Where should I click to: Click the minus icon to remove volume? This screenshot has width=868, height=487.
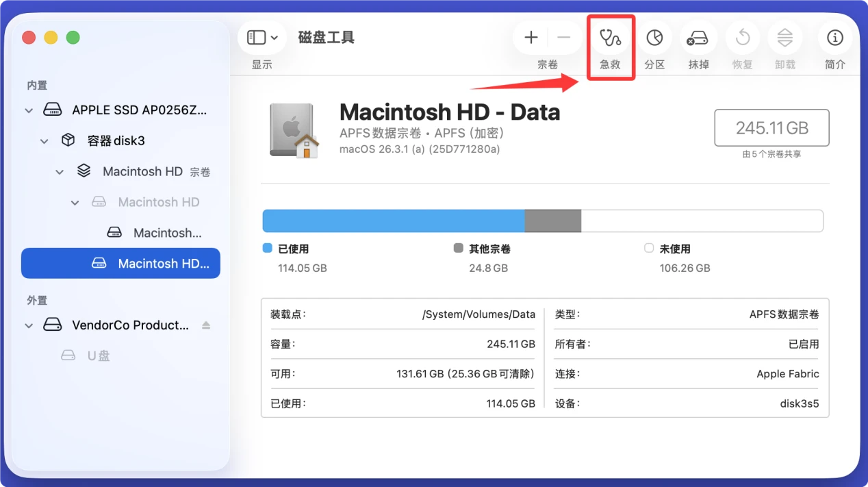[563, 38]
